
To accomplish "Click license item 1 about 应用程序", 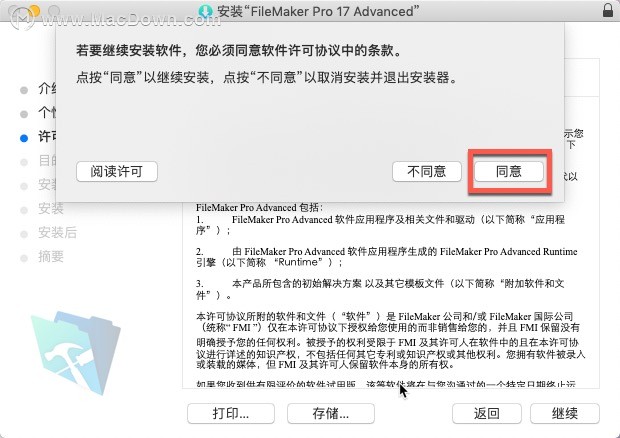I will [x=380, y=225].
